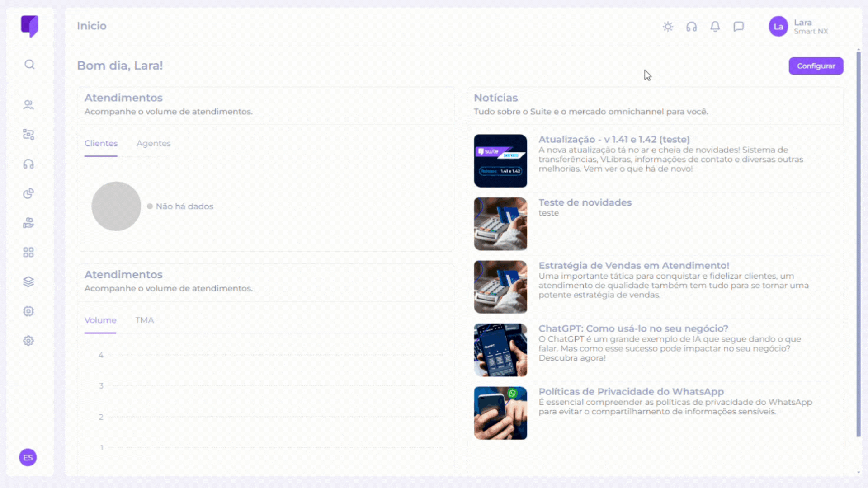Click the search magnifier icon in sidebar
Viewport: 868px width, 488px height.
29,65
